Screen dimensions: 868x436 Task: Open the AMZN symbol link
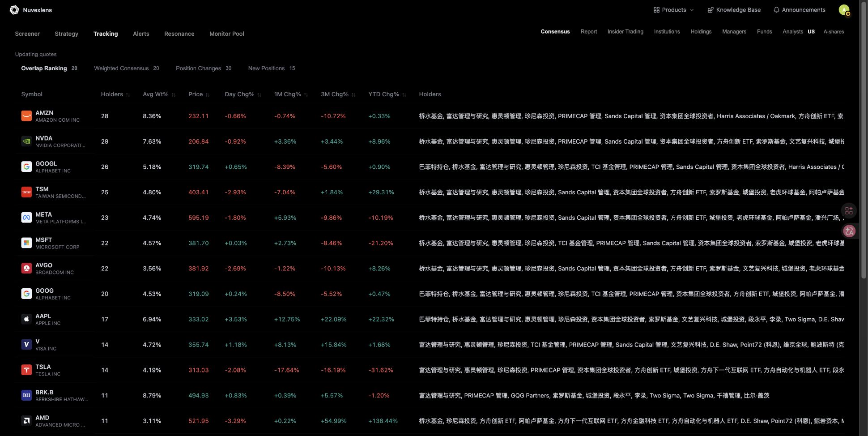(44, 113)
